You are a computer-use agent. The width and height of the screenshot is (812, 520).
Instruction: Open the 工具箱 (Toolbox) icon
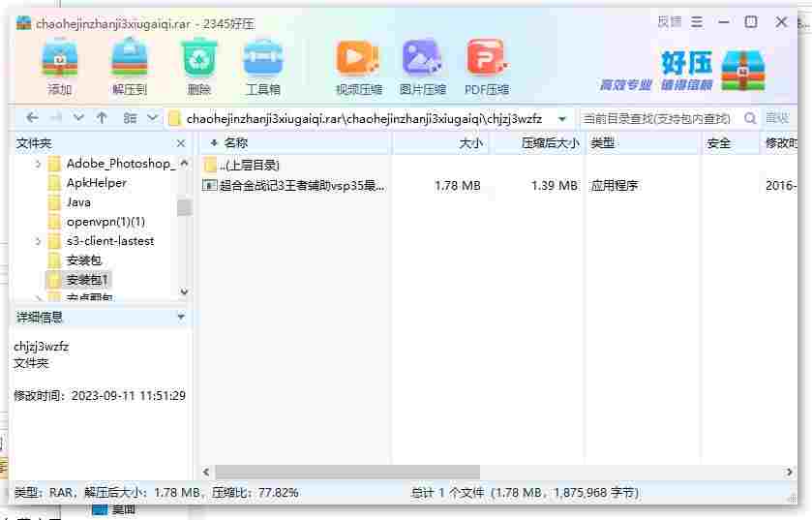(263, 68)
